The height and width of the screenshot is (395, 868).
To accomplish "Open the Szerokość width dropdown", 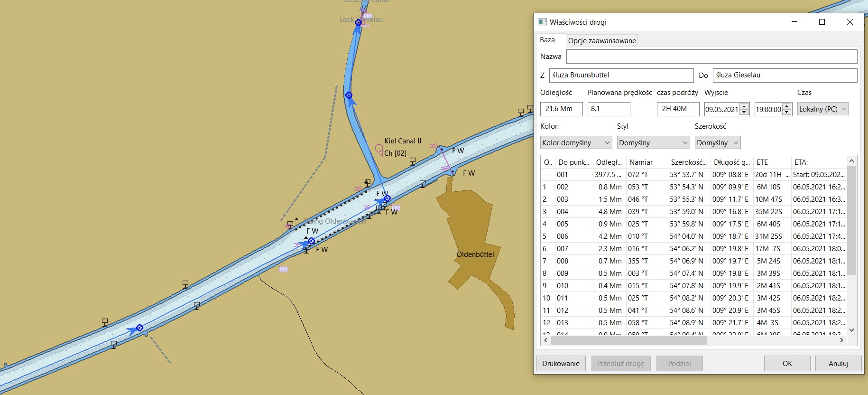I will coord(717,143).
